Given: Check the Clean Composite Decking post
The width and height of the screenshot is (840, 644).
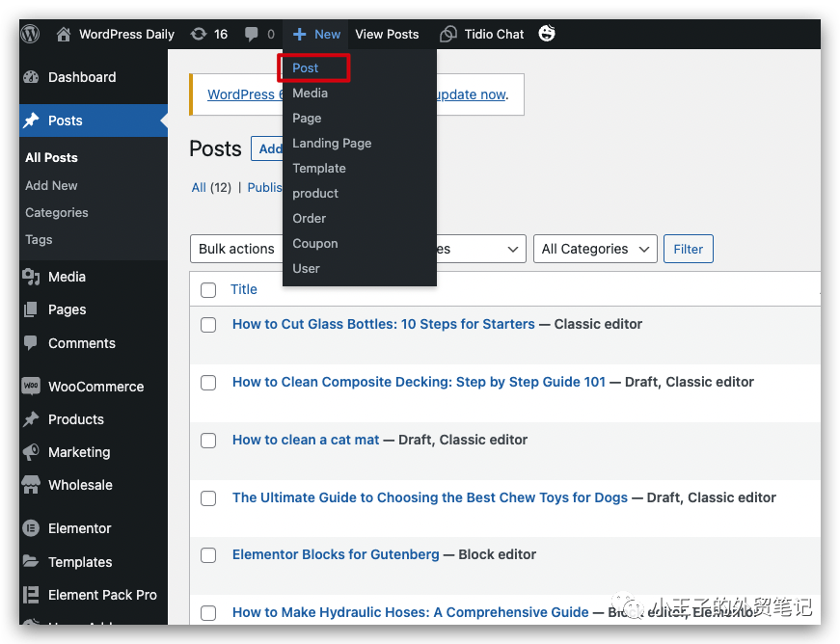Looking at the screenshot, I should tap(208, 383).
